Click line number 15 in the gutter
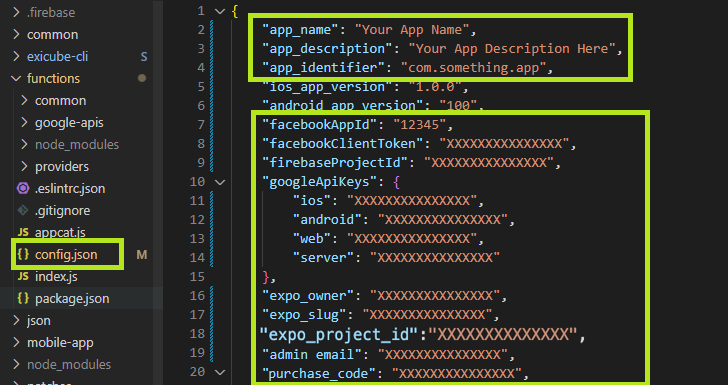This screenshot has height=385, width=728. 197,277
